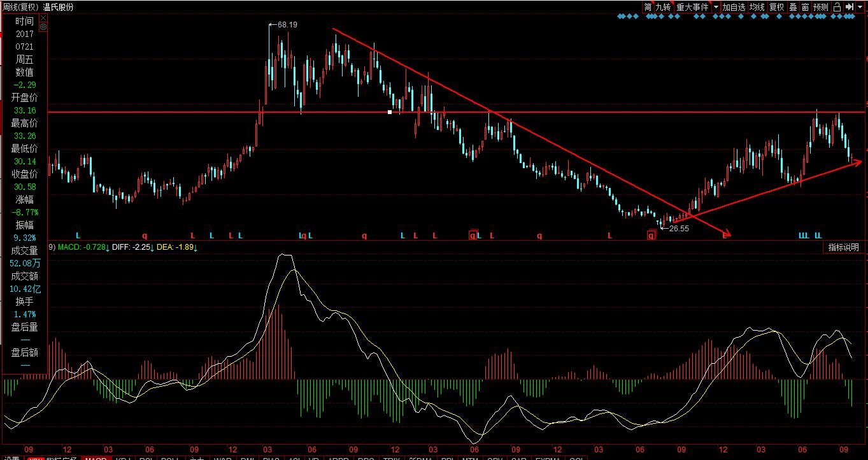Click the 预测 forecast button

click(x=820, y=7)
